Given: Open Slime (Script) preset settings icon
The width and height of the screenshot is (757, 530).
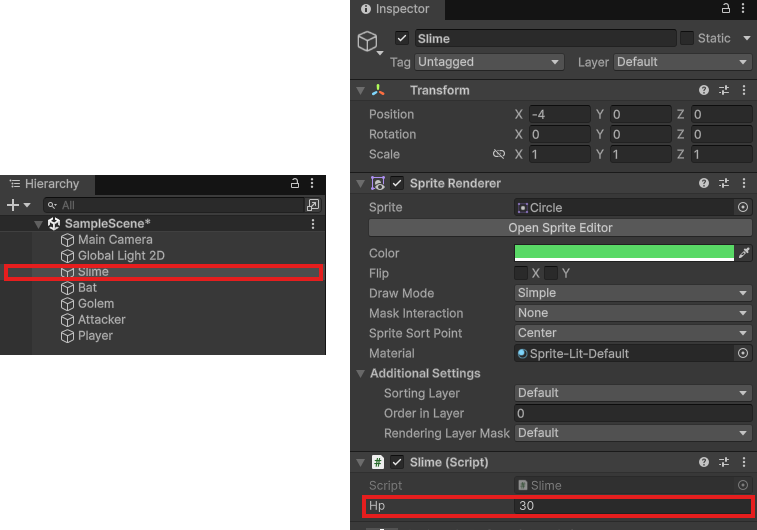Looking at the screenshot, I should pos(724,462).
